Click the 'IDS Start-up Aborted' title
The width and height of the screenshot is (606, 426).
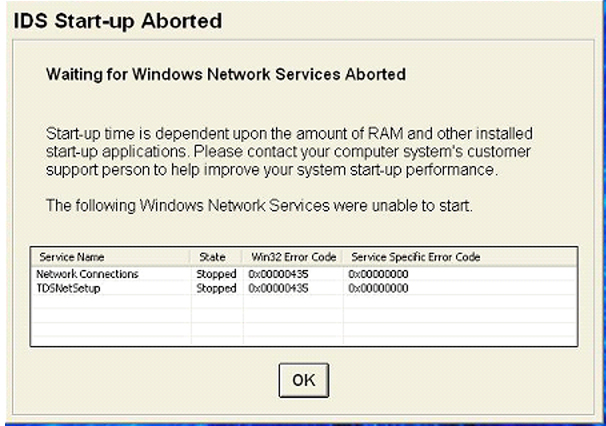[118, 21]
